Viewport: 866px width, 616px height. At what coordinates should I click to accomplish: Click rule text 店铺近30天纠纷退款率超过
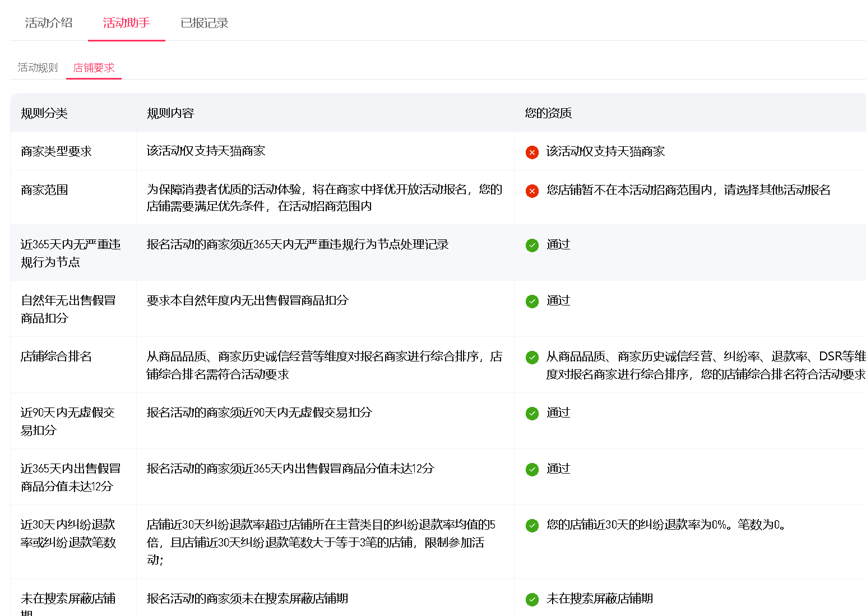pos(321,542)
